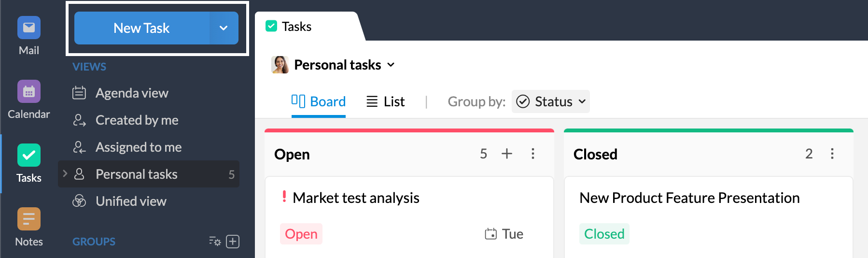Expand the New Task dropdown arrow
Viewport: 868px width, 258px height.
224,28
